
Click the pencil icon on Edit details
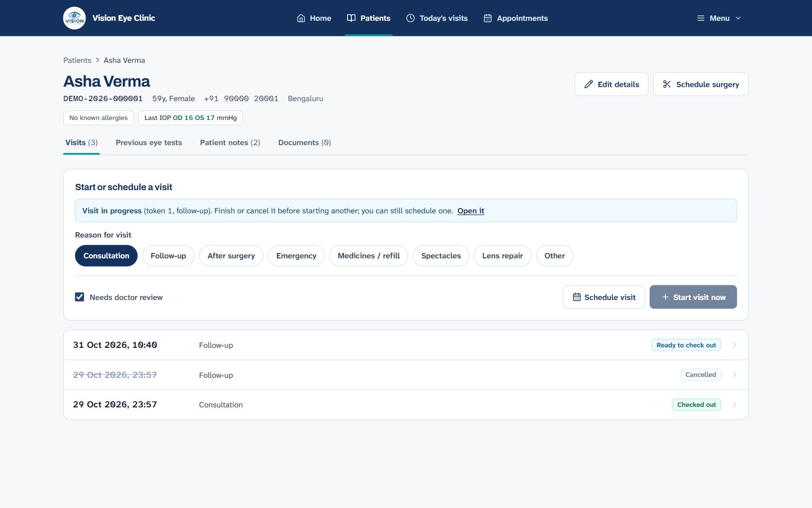(589, 84)
